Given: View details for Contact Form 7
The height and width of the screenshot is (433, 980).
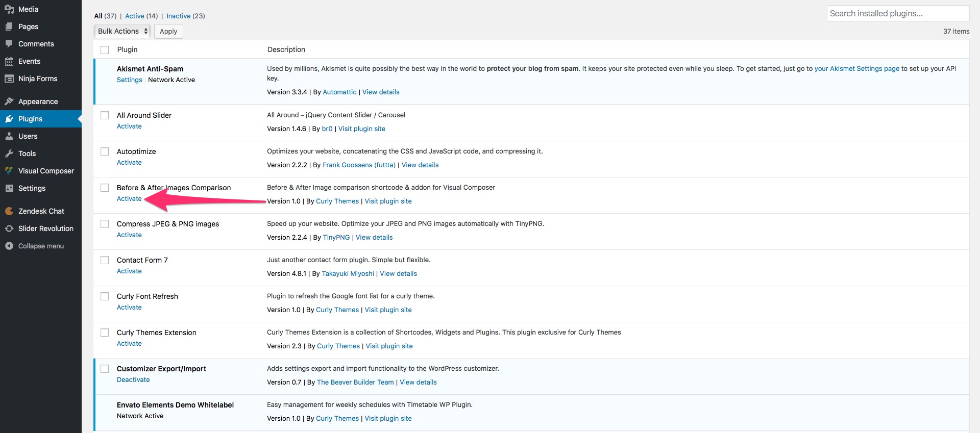Looking at the screenshot, I should pos(398,274).
